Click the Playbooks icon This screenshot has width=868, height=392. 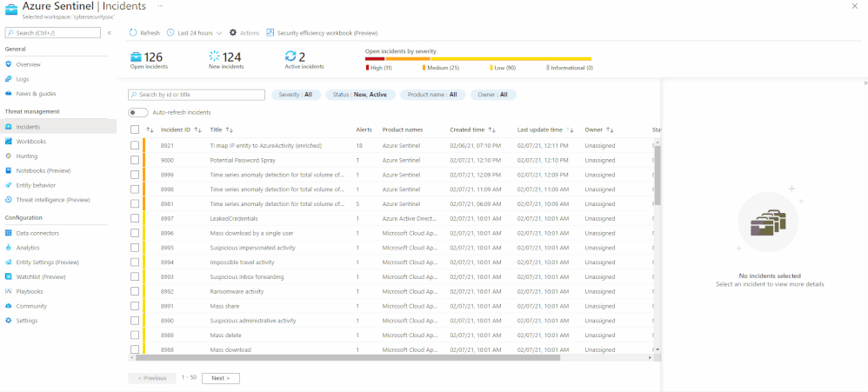[9, 291]
